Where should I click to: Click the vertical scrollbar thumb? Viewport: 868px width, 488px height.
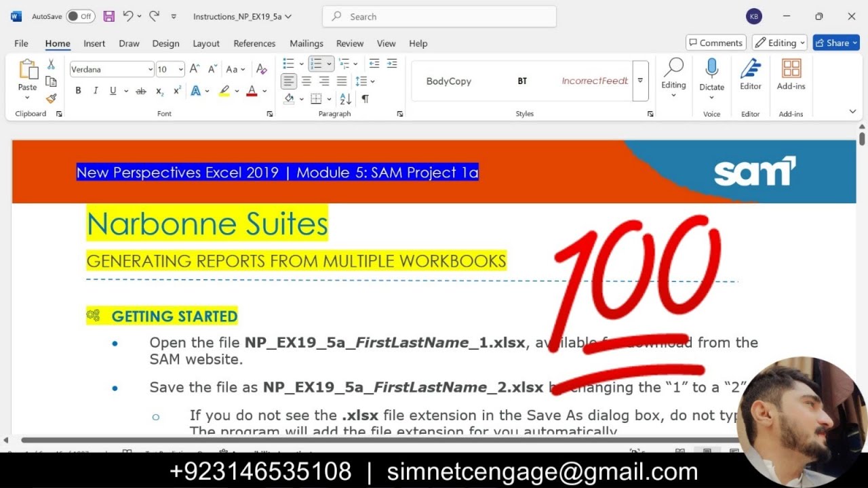click(862, 138)
